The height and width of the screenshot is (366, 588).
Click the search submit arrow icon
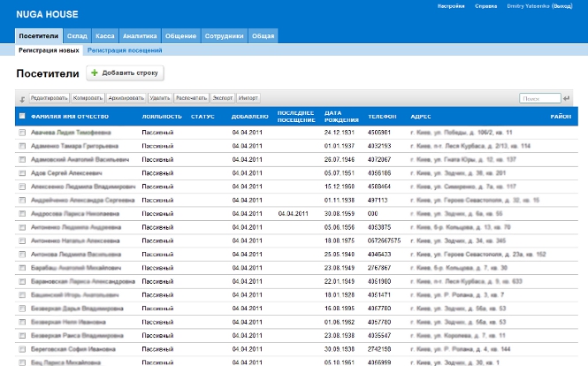[568, 98]
